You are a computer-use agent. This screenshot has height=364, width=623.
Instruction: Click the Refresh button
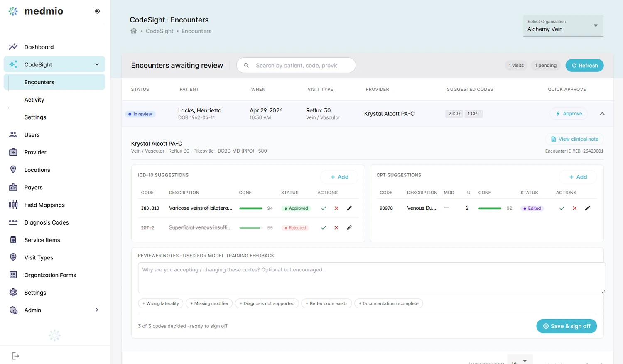[x=584, y=65]
